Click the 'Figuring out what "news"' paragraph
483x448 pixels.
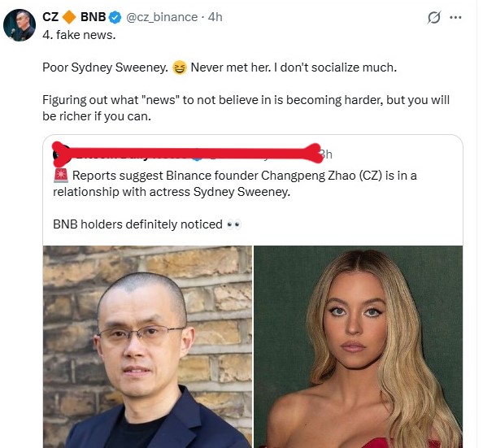pos(246,108)
